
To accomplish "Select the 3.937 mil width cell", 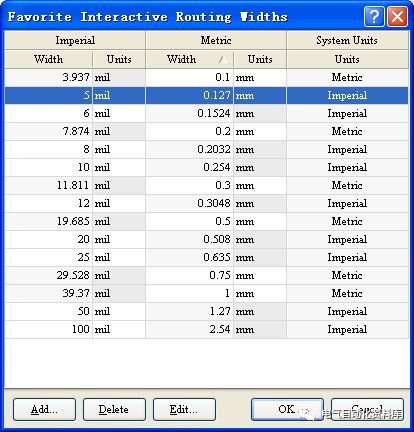I will point(49,77).
